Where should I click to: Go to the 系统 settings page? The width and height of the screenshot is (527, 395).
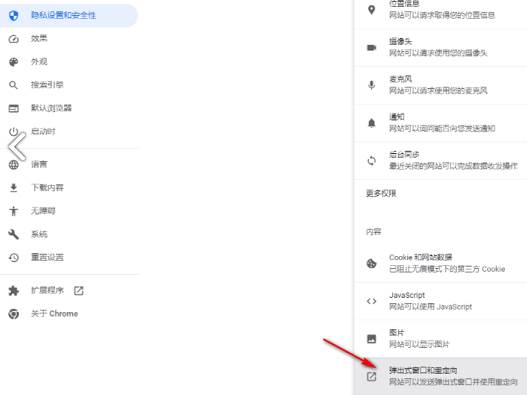(69, 234)
